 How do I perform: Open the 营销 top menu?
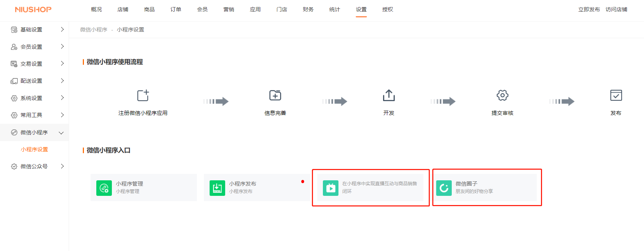(229, 10)
